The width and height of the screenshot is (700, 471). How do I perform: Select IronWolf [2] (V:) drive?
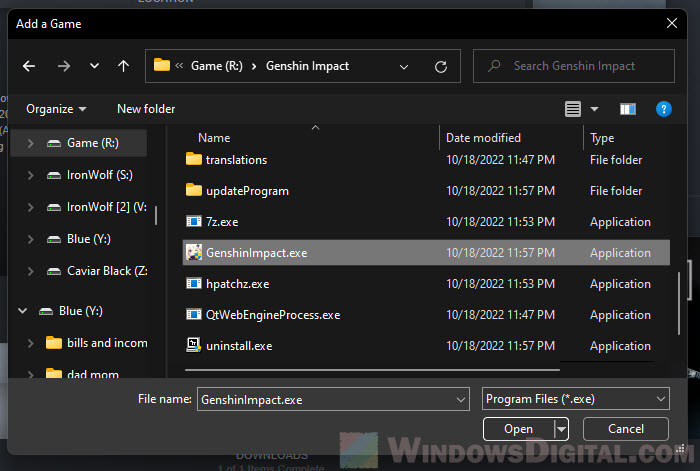(x=107, y=207)
